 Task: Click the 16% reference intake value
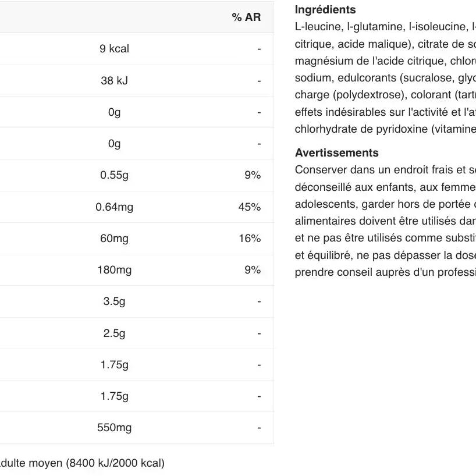coord(250,239)
